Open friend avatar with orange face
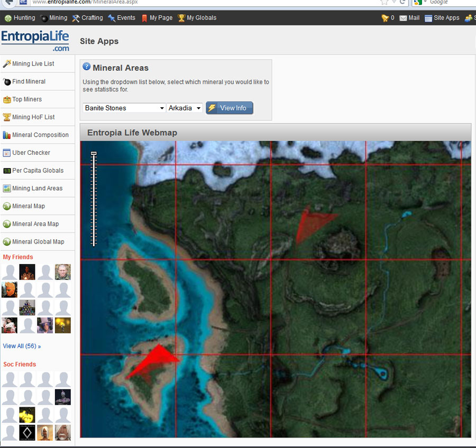 tap(10, 290)
